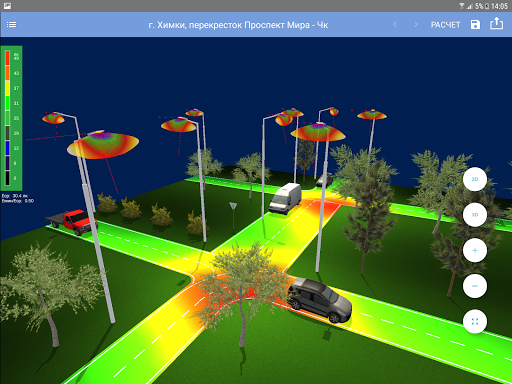Screen dimensions: 512x384
Task: Open the hamburger list menu
Action: tap(11, 24)
